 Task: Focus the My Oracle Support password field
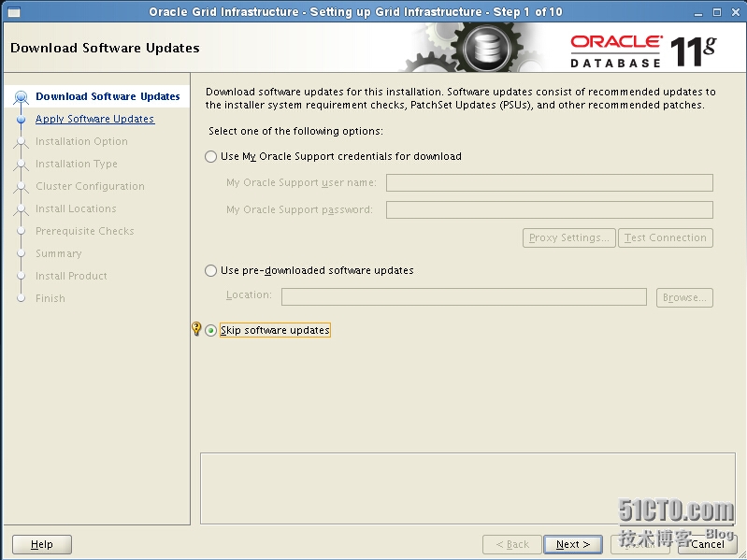click(550, 210)
